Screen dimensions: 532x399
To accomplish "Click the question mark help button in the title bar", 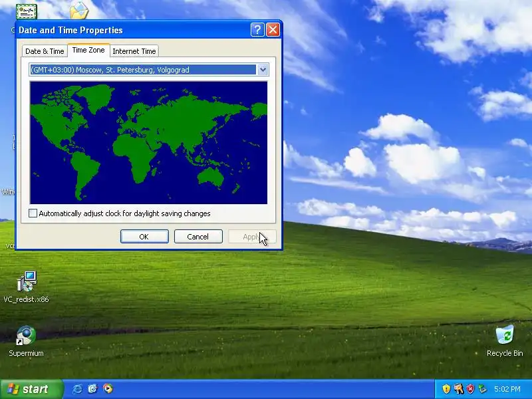I will pos(257,30).
